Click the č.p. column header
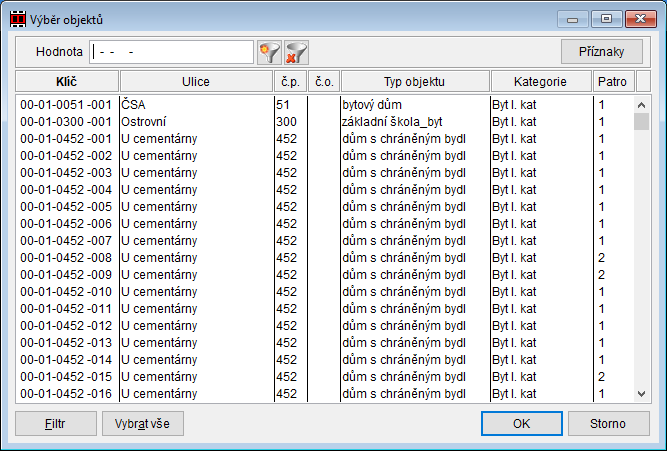The width and height of the screenshot is (667, 451). [288, 81]
